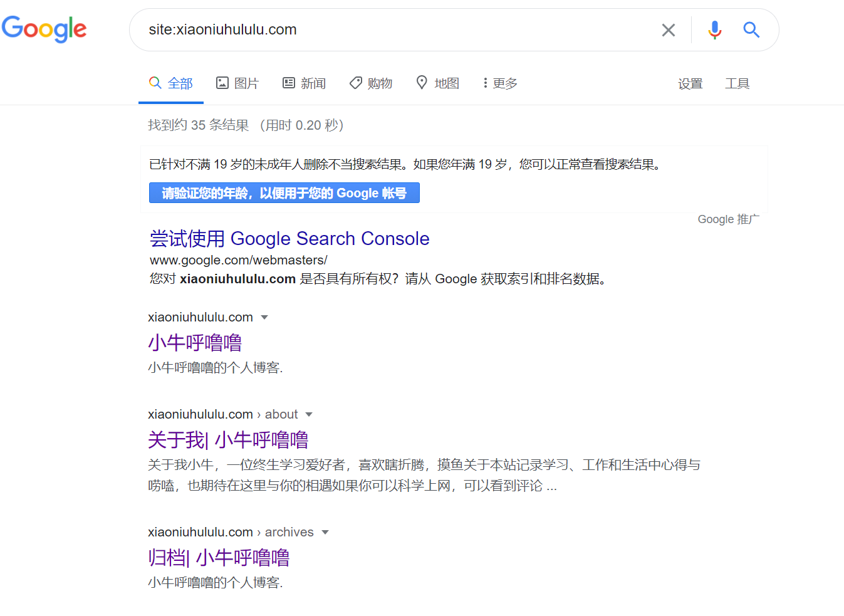
Task: Click the tag icon on 购物 tab
Action: pyautogui.click(x=356, y=83)
